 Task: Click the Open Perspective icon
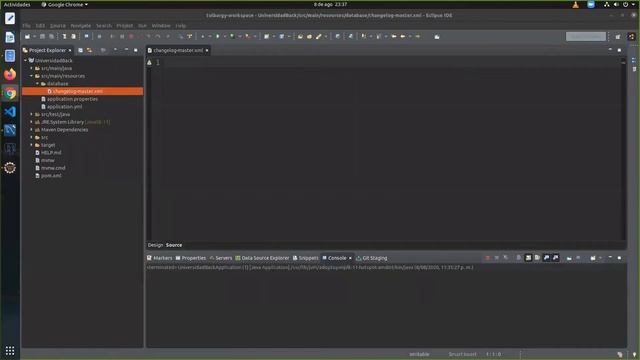pyautogui.click(x=618, y=37)
